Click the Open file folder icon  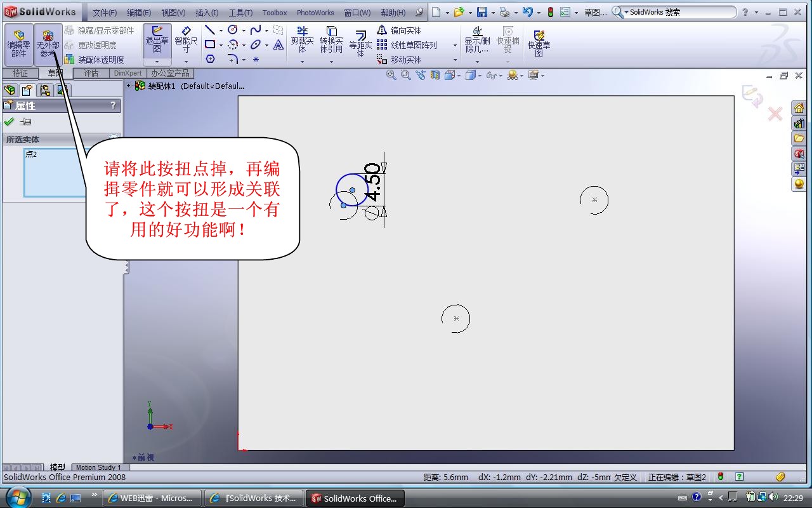459,12
